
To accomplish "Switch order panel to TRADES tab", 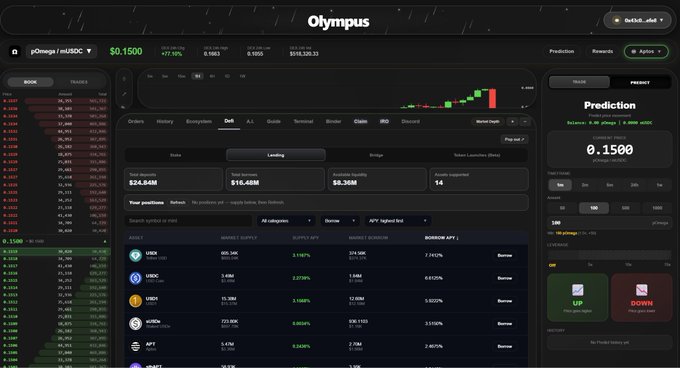I will point(79,82).
